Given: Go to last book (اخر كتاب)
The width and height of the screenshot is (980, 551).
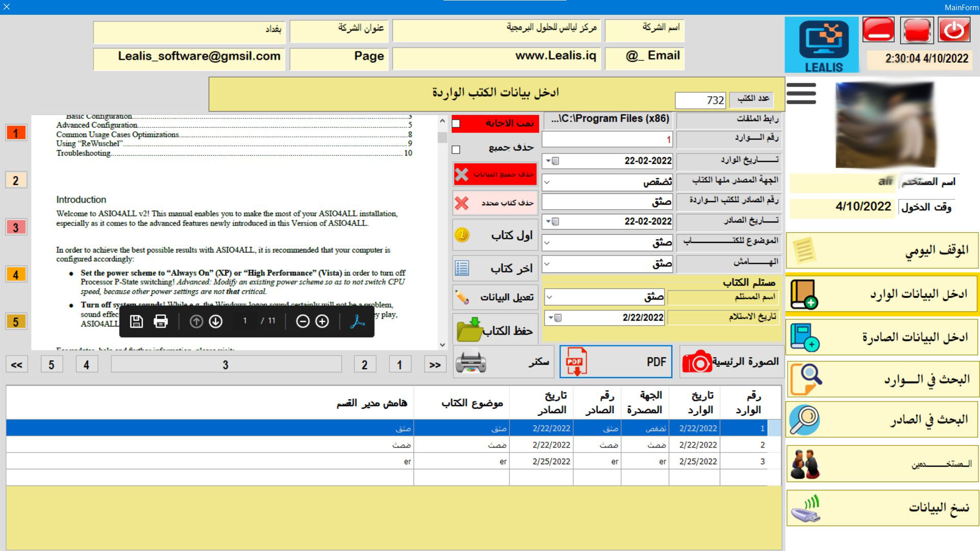Looking at the screenshot, I should point(495,268).
